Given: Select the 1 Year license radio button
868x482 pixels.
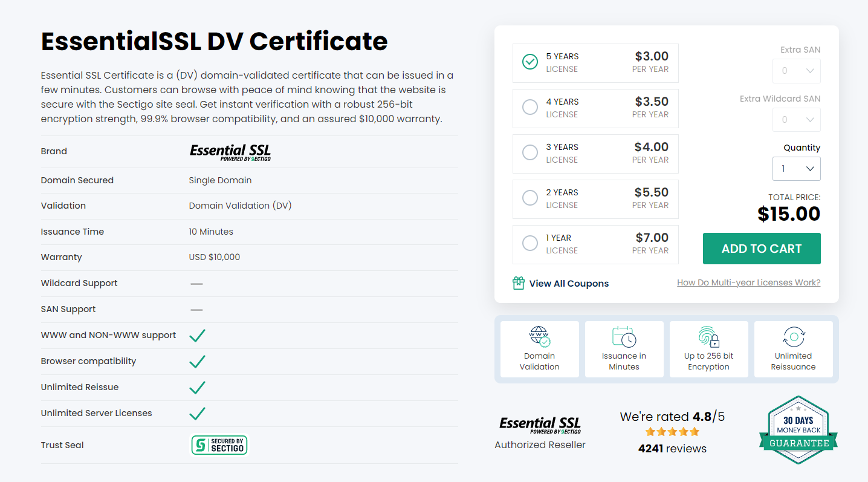Looking at the screenshot, I should click(x=530, y=243).
